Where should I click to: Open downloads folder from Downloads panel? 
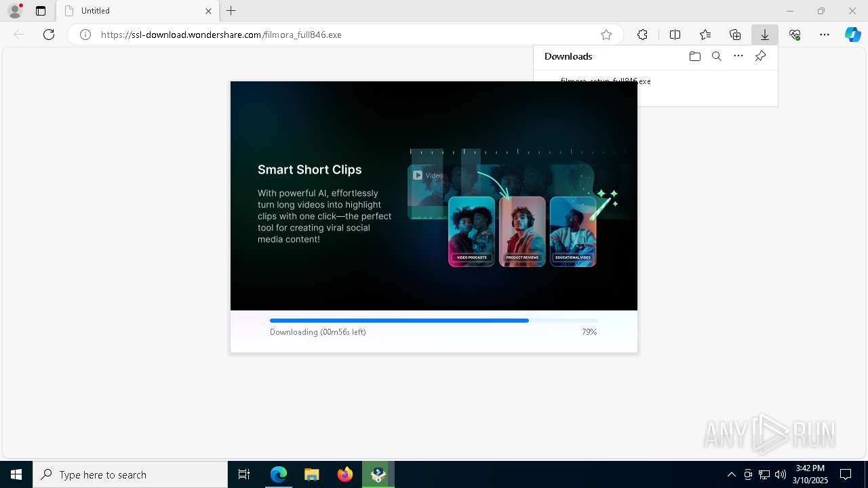point(694,56)
